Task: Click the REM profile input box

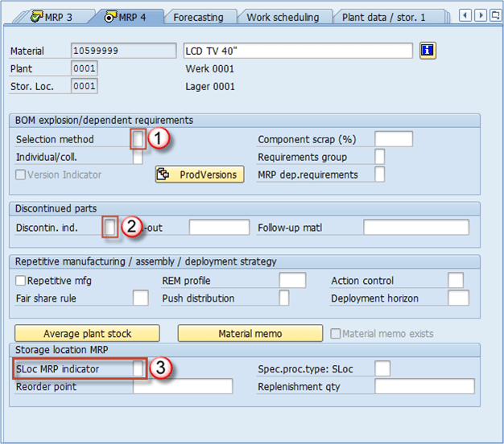Action: click(292, 281)
